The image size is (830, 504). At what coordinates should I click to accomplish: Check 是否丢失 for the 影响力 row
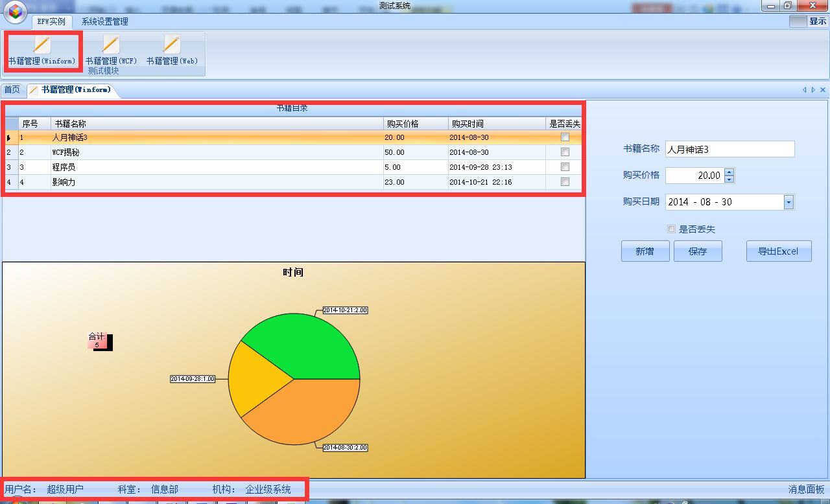[564, 181]
